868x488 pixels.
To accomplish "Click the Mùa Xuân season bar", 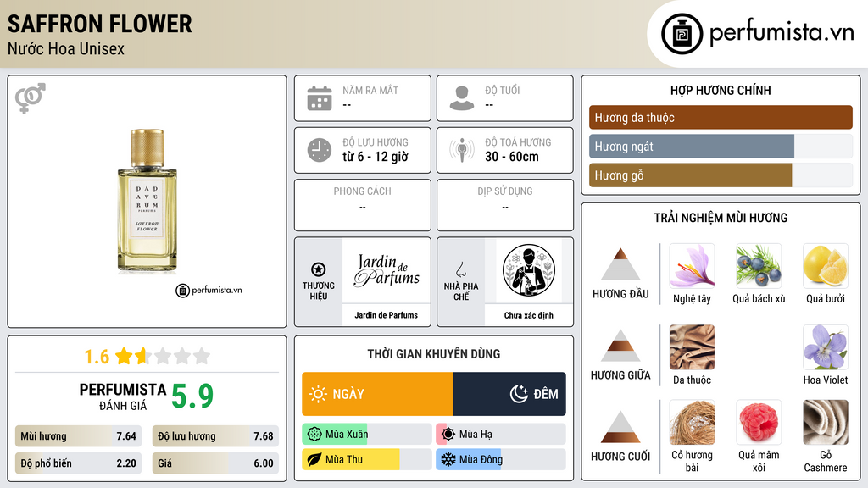I will pyautogui.click(x=367, y=435).
